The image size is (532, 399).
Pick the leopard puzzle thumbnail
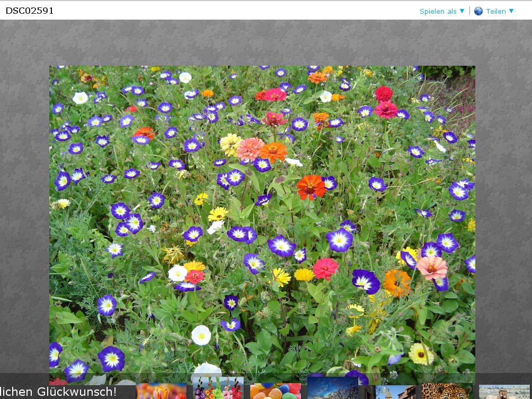pos(447,391)
